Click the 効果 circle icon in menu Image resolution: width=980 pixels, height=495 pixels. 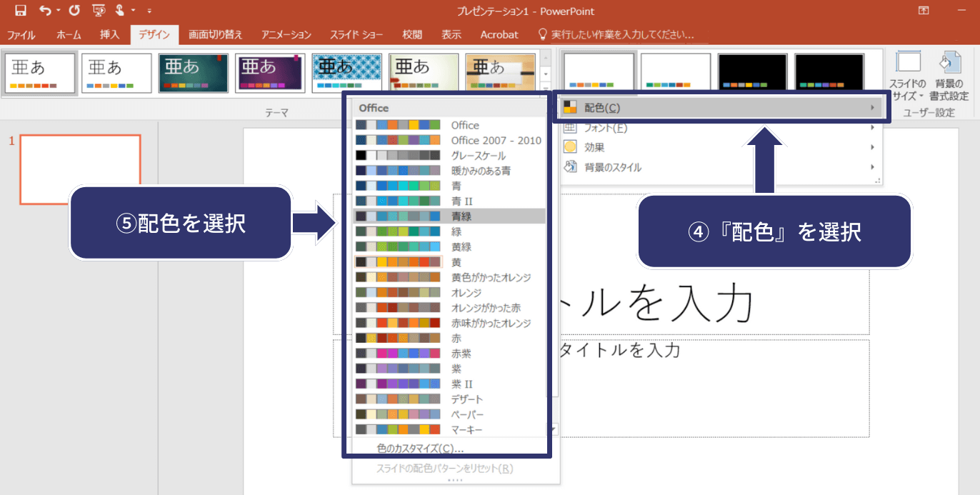pos(570,147)
